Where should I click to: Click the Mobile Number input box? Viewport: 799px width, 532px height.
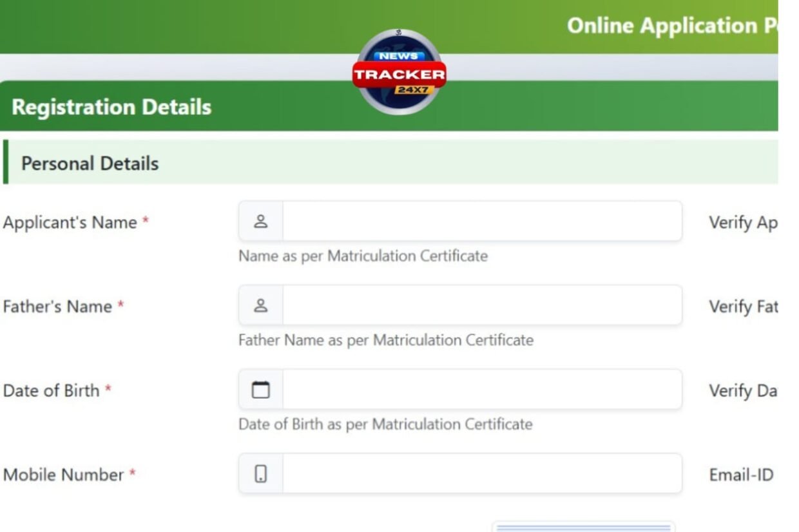point(482,473)
